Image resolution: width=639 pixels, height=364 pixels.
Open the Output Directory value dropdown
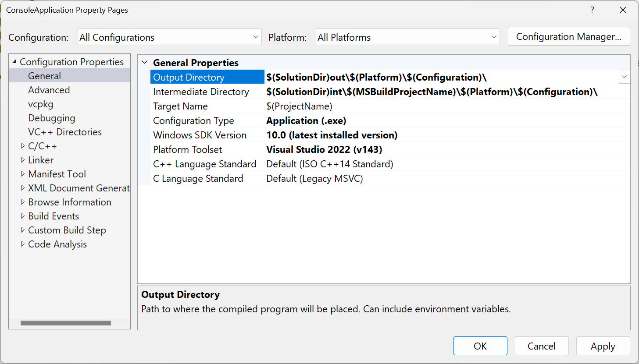[x=624, y=77]
